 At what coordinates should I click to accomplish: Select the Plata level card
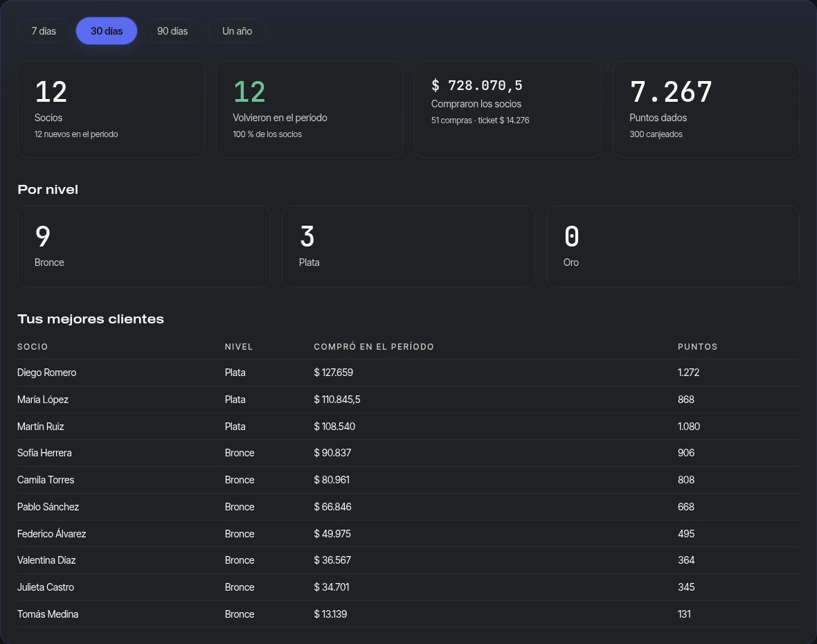point(408,247)
